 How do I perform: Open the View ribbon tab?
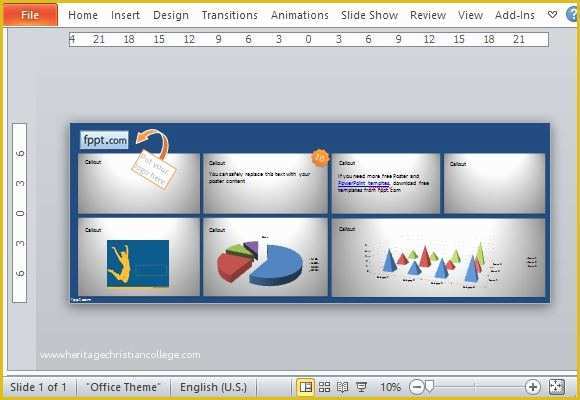point(470,15)
